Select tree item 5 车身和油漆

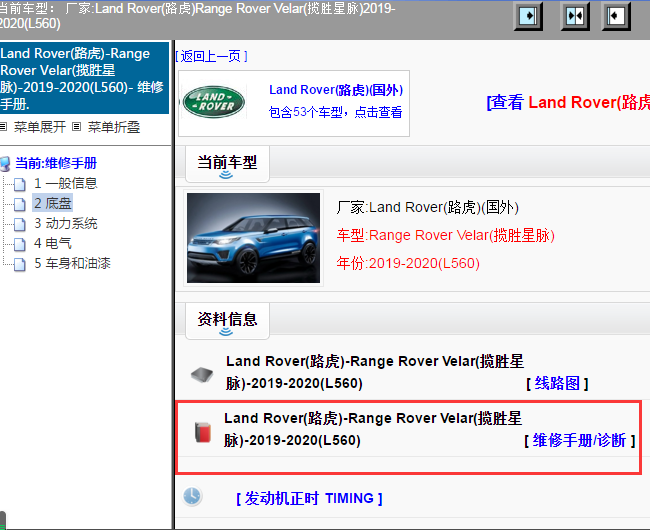[x=72, y=263]
